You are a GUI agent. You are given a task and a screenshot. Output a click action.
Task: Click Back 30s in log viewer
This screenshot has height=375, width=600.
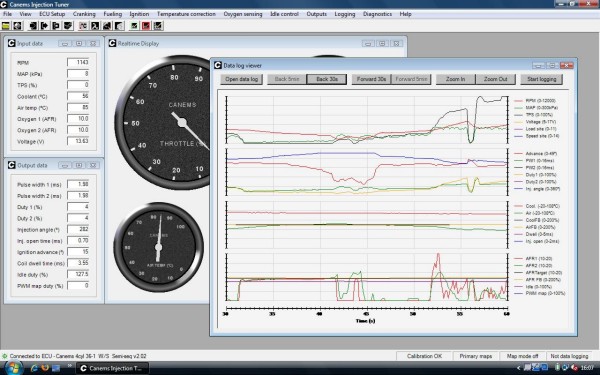click(x=327, y=79)
